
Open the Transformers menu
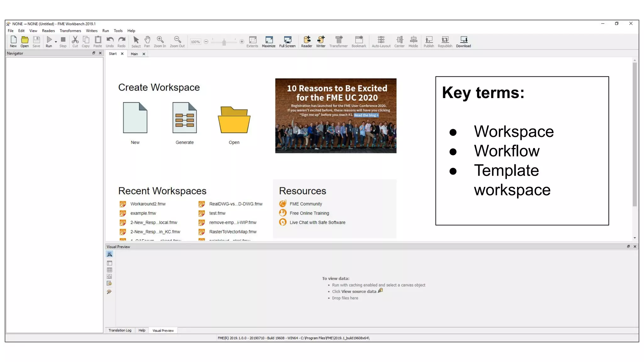(70, 31)
